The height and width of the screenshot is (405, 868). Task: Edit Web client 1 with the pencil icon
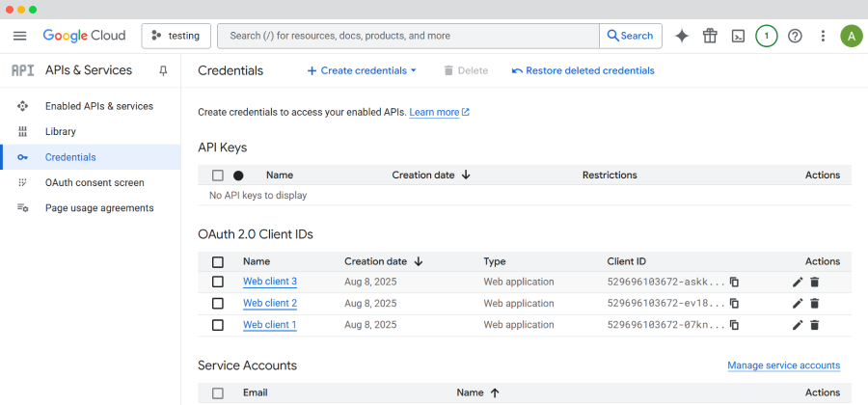pyautogui.click(x=798, y=325)
